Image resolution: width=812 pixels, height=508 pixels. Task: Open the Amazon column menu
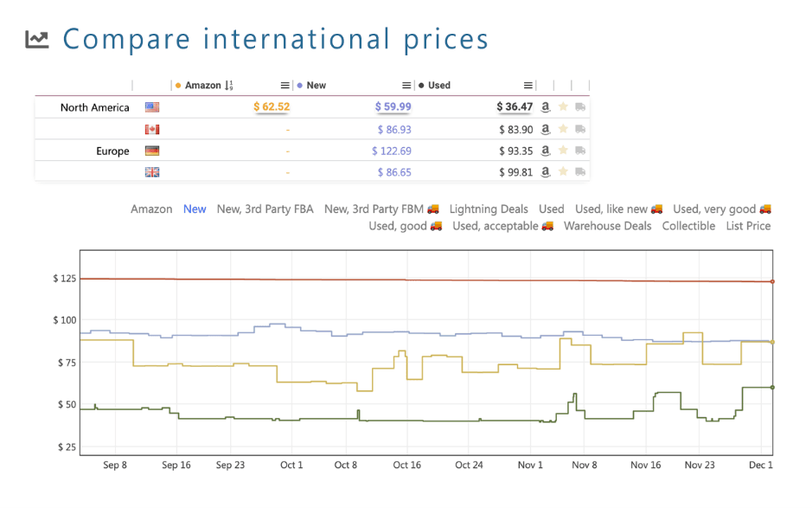[285, 86]
